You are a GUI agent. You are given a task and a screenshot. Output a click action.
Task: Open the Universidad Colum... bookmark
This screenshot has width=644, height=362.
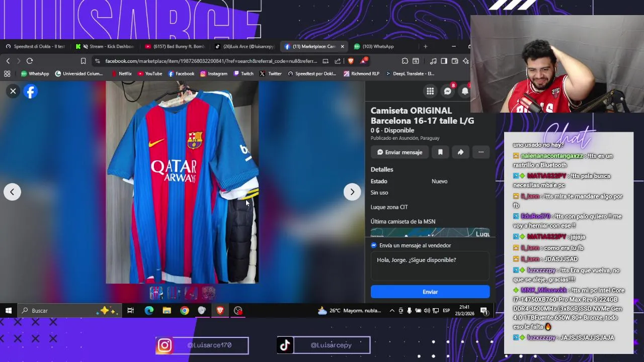[x=78, y=73]
